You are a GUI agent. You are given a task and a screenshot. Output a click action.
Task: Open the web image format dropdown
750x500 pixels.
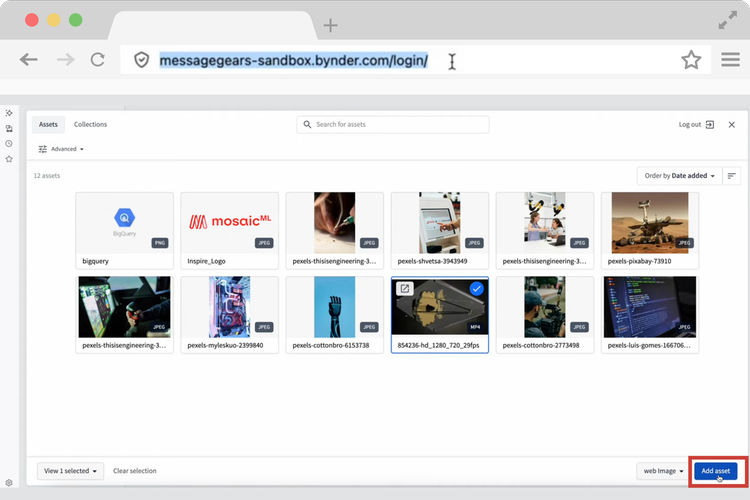pyautogui.click(x=663, y=471)
